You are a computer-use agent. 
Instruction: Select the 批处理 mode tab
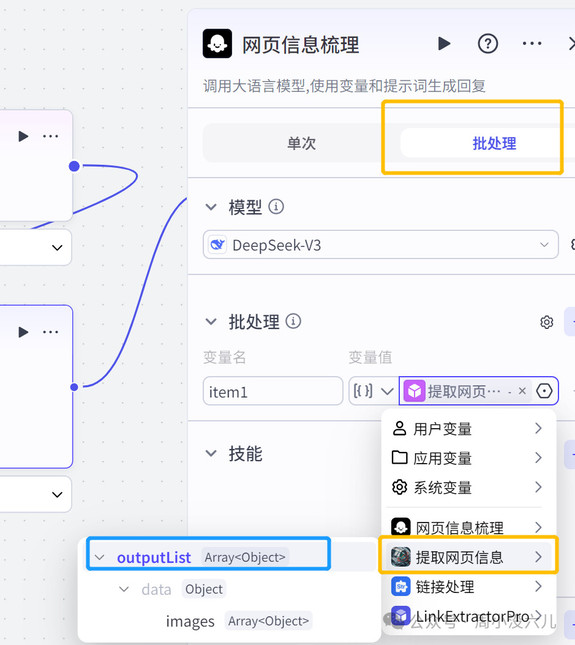pos(494,143)
